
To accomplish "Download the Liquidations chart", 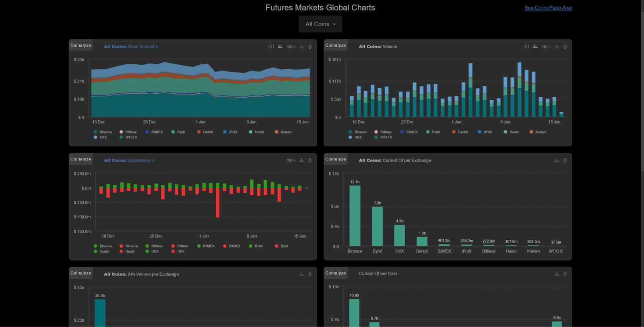I will 301,160.
